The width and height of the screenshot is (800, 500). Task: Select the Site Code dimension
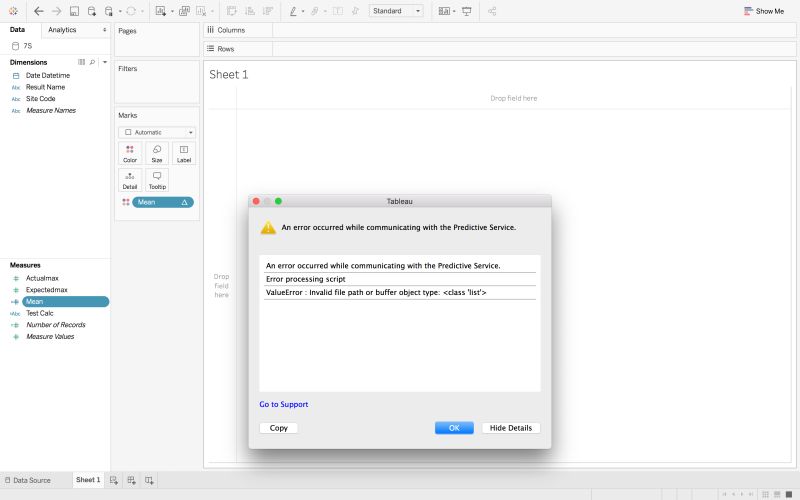(x=40, y=99)
